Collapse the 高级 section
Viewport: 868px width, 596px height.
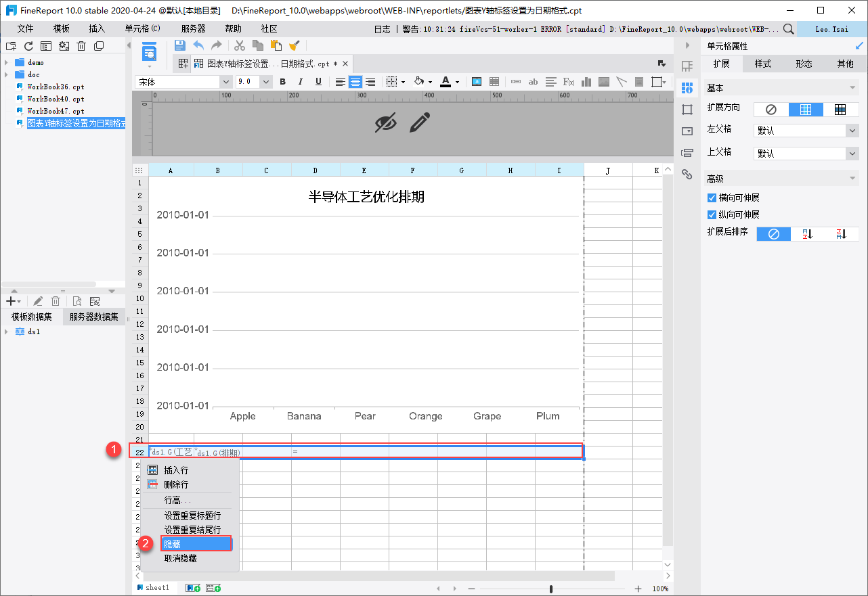point(852,179)
